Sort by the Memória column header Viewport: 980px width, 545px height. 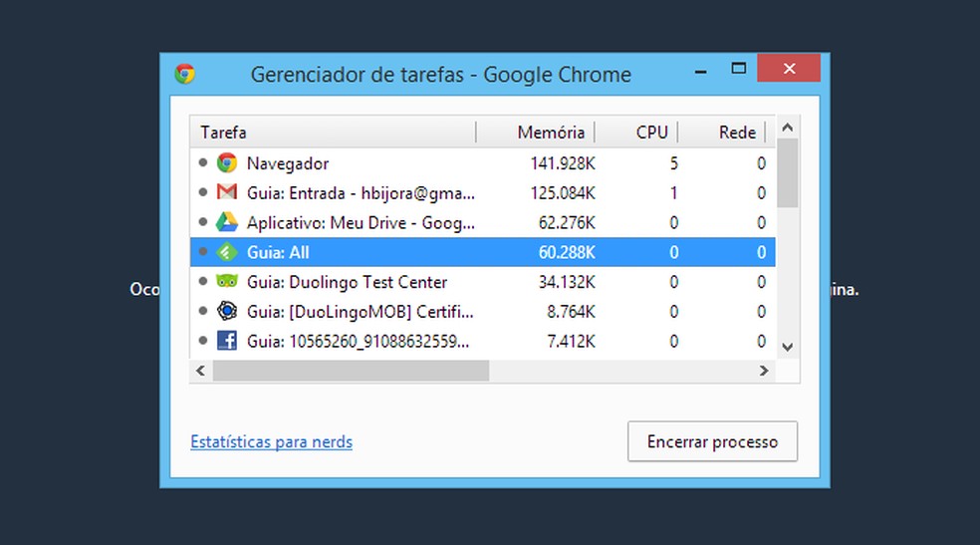(x=535, y=132)
